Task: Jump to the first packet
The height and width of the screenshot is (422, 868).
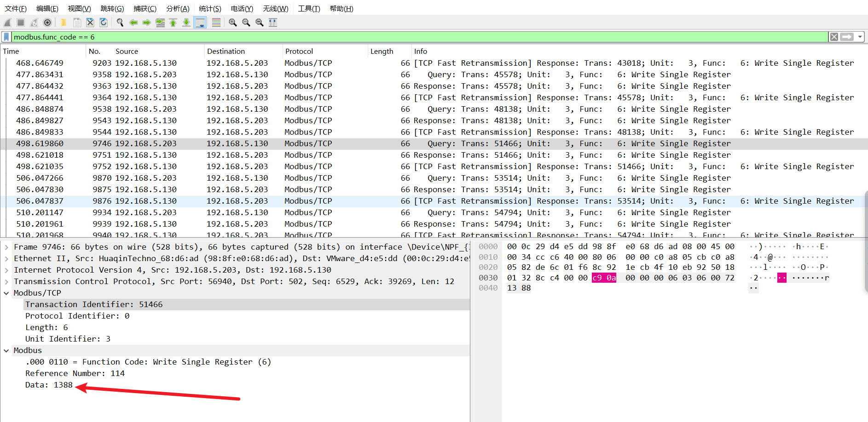Action: tap(173, 23)
